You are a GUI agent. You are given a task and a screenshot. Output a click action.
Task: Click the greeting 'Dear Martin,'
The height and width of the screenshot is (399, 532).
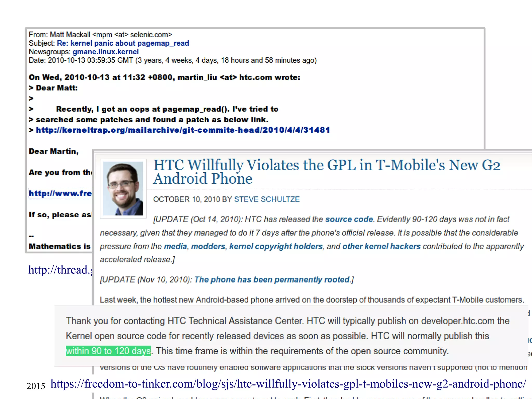coord(54,151)
